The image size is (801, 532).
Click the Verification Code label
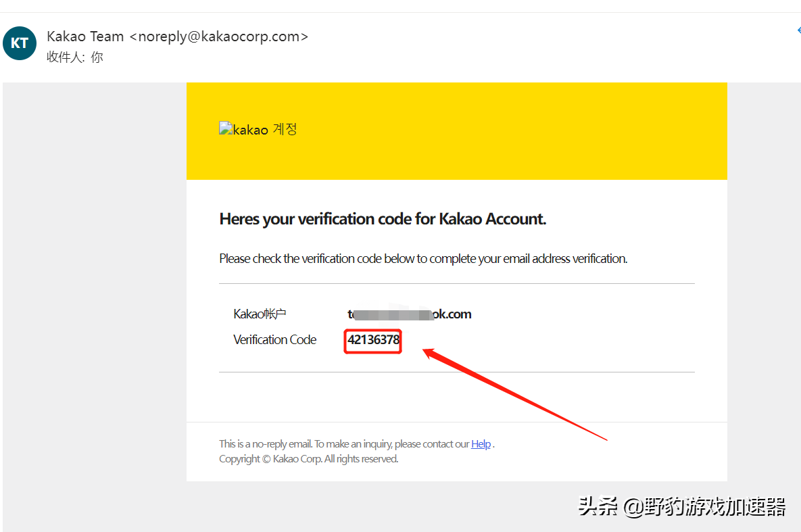[274, 340]
